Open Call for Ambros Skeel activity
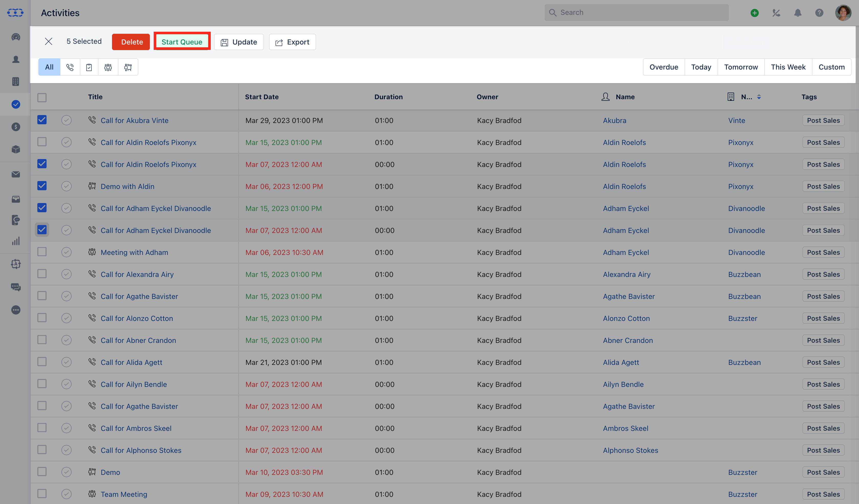The width and height of the screenshot is (859, 504). [136, 428]
